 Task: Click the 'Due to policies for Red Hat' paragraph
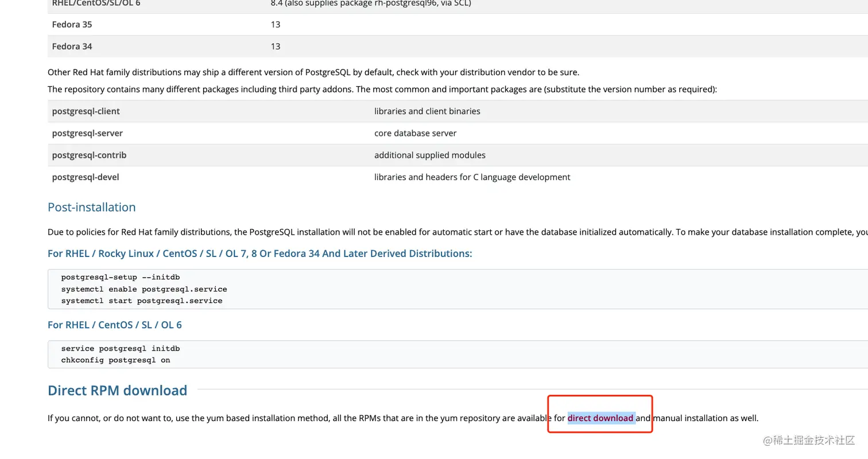(458, 232)
